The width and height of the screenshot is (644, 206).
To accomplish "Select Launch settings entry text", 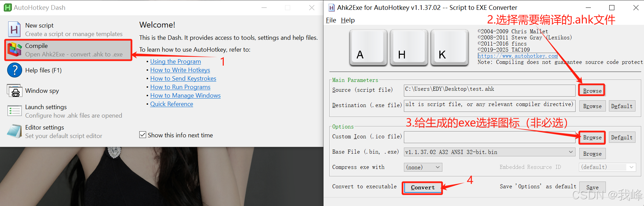I will (x=46, y=107).
